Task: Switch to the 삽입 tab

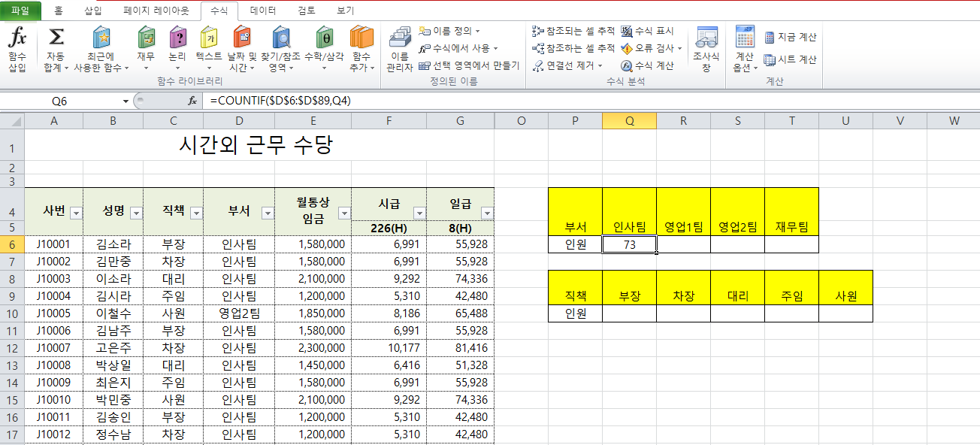Action: click(x=93, y=11)
